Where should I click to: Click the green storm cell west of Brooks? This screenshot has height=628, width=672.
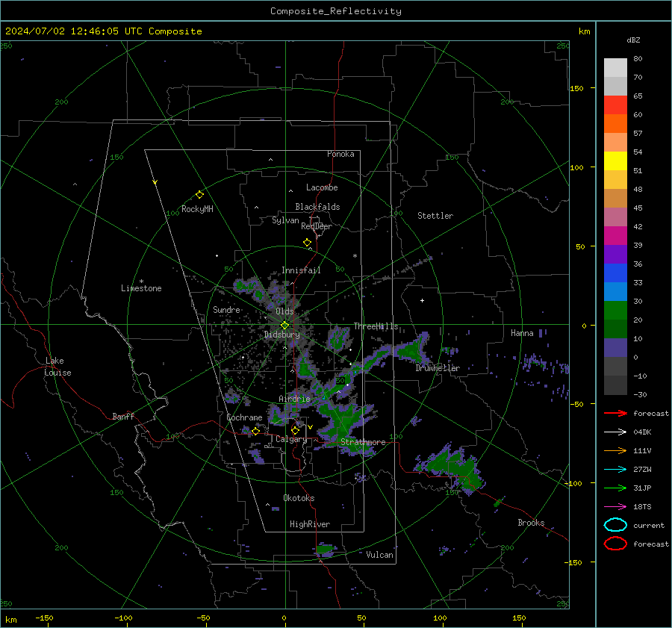(453, 468)
